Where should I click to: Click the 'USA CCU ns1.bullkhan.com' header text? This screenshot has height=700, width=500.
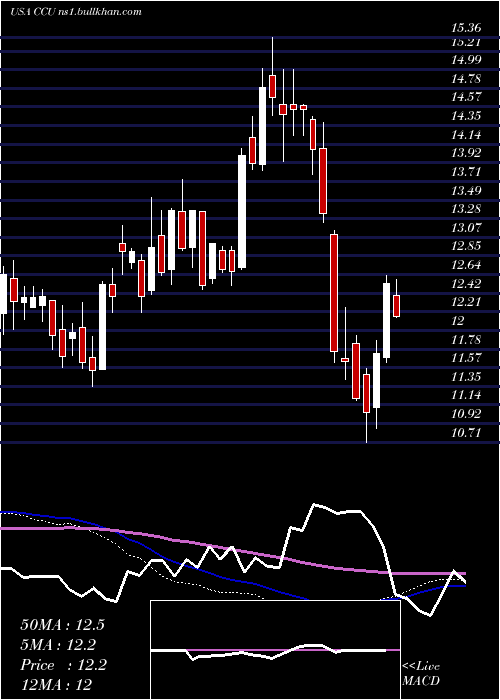click(x=75, y=12)
